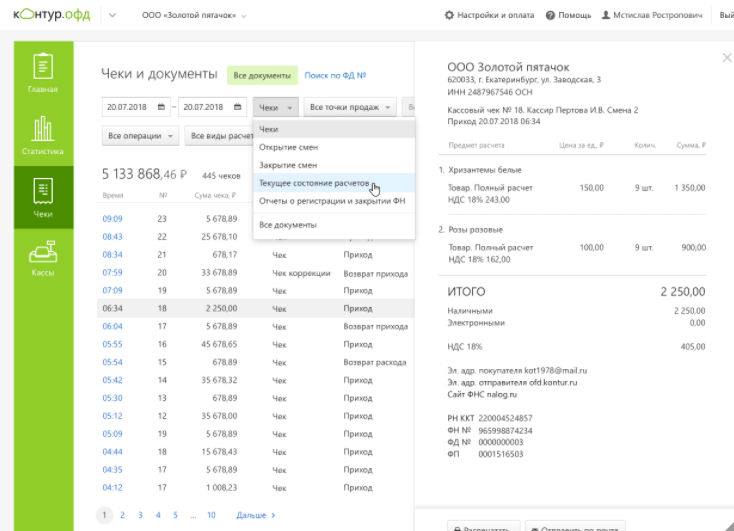
Task: Open calendar icon of start date field
Action: point(161,107)
